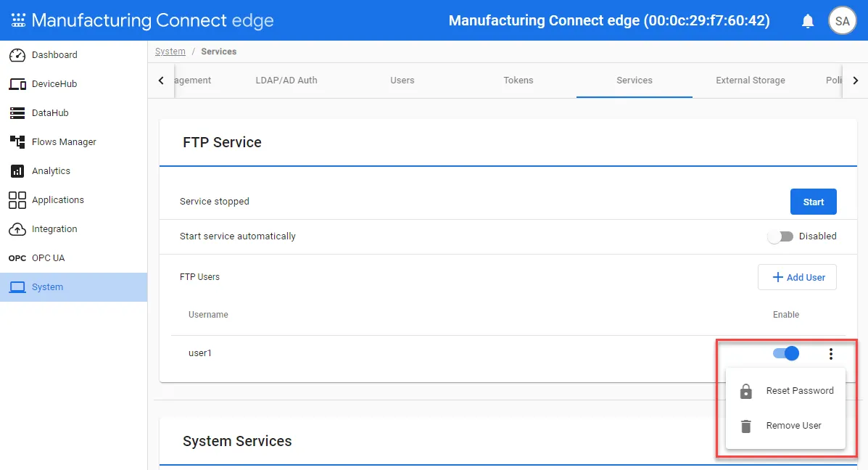Follow the System breadcrumb link

click(170, 51)
